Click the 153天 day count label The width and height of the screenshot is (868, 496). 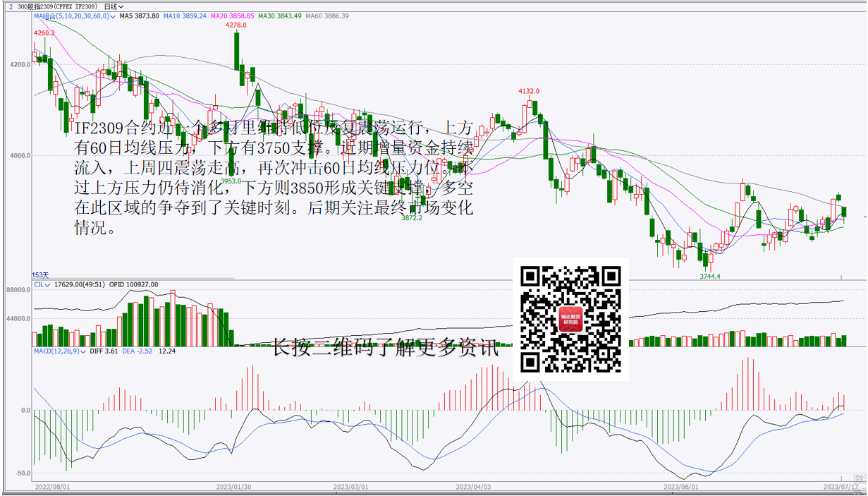click(x=40, y=274)
